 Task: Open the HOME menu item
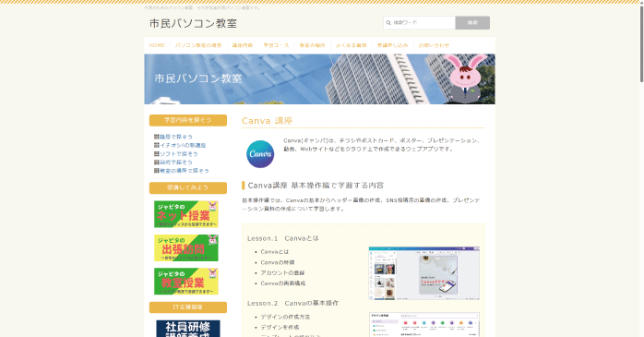pos(157,45)
